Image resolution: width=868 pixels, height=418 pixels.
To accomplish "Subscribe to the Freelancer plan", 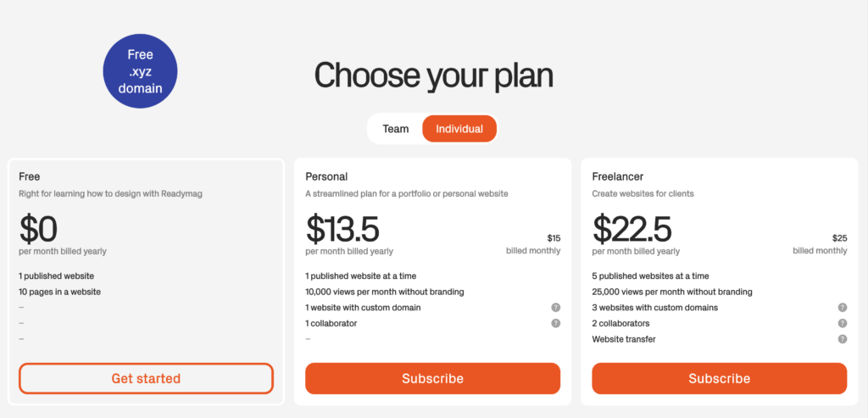I will [x=719, y=378].
